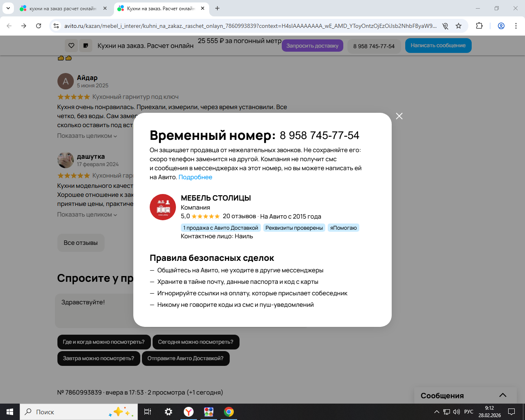Viewport: 525px width, 420px height.
Task: Open Settings gear on the taskbar
Action: (x=168, y=412)
